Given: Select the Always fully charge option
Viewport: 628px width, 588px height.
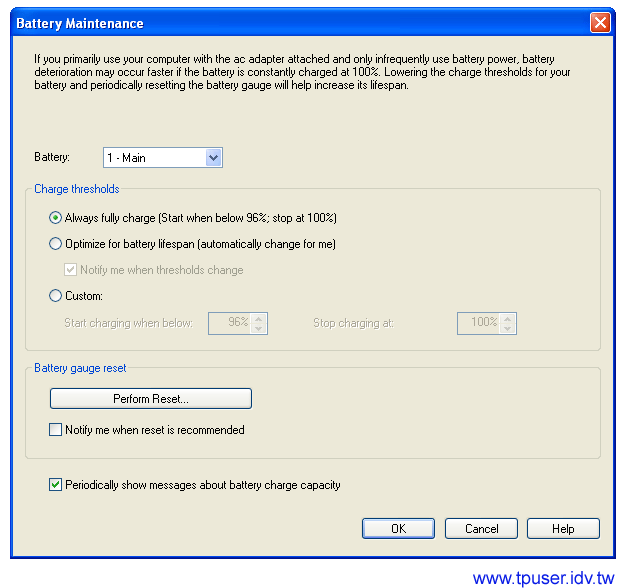Looking at the screenshot, I should coord(56,218).
